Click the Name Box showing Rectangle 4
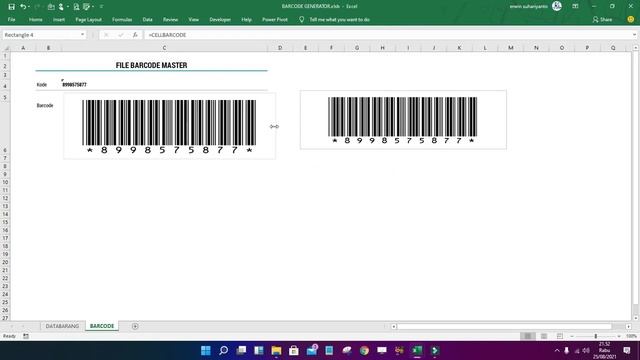The image size is (640, 360). pos(40,35)
